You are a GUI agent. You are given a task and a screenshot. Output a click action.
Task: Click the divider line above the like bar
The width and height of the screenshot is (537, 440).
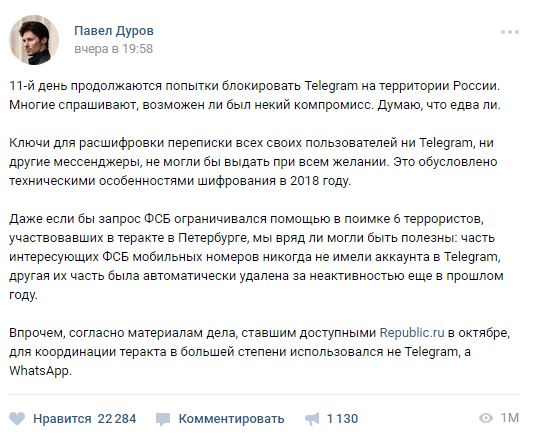click(264, 394)
